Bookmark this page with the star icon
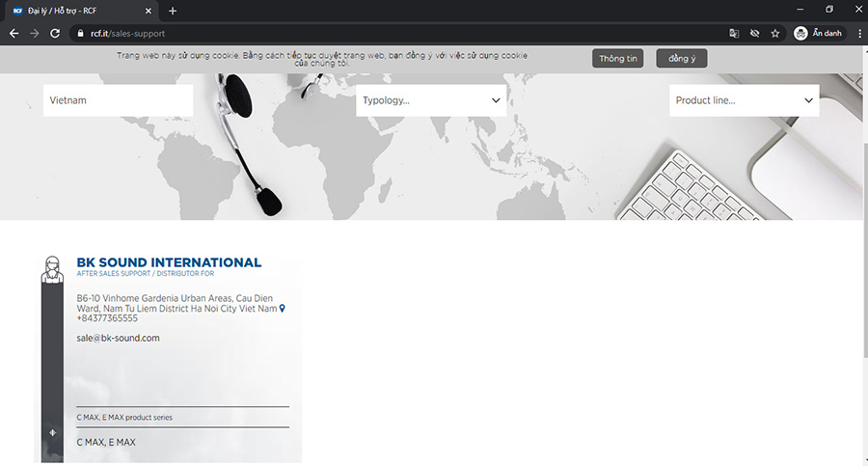Viewport: 868px width, 466px height. (775, 33)
